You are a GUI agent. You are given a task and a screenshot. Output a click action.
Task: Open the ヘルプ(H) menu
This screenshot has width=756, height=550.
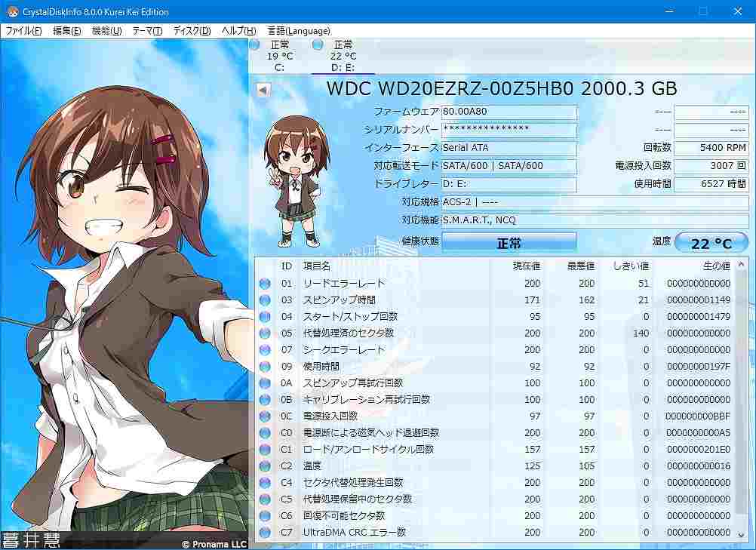pos(238,31)
